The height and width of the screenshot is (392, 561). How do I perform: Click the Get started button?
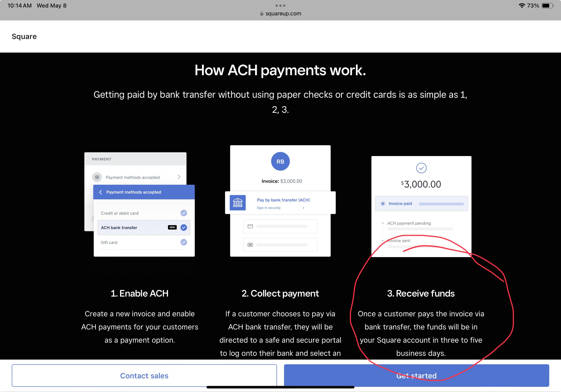[x=416, y=375]
